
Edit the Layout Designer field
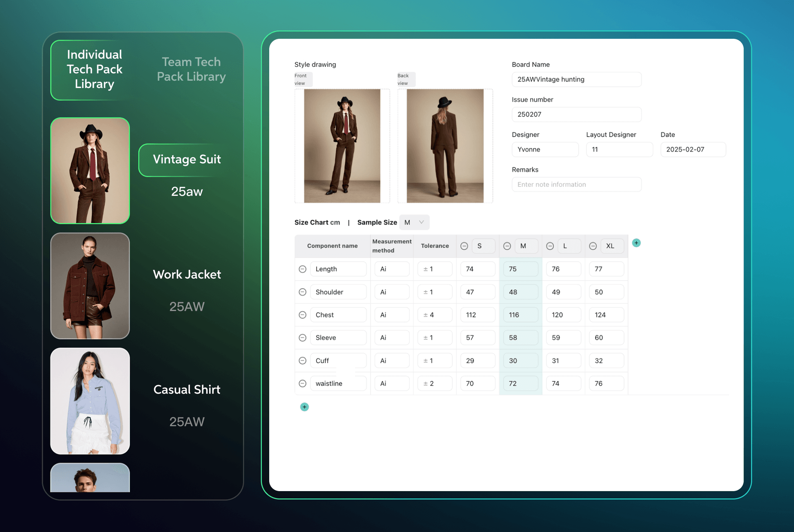pyautogui.click(x=619, y=150)
